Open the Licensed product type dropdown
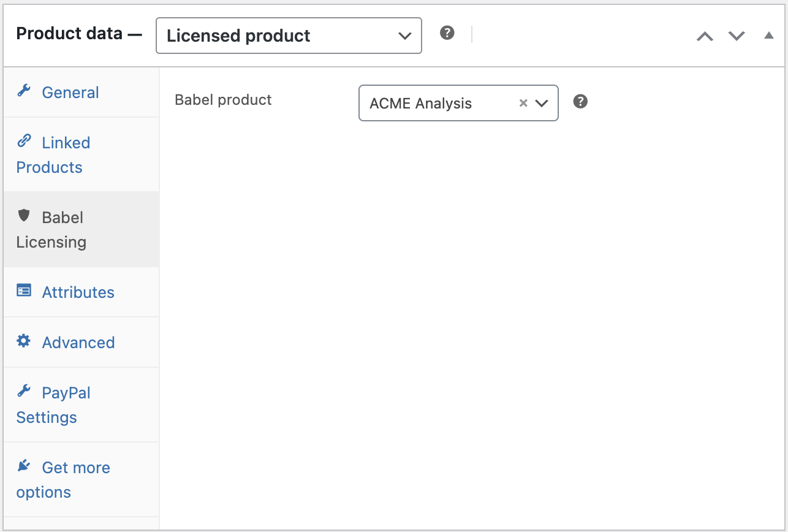 pyautogui.click(x=289, y=36)
